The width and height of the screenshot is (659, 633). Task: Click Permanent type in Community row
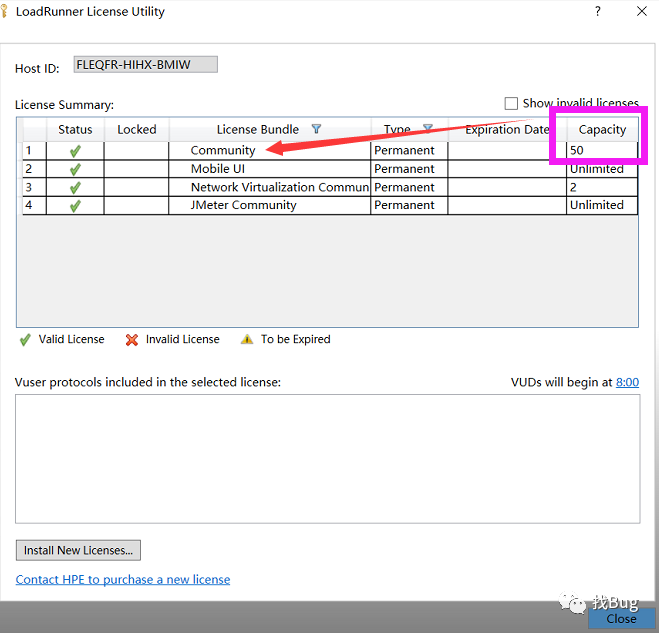point(404,150)
